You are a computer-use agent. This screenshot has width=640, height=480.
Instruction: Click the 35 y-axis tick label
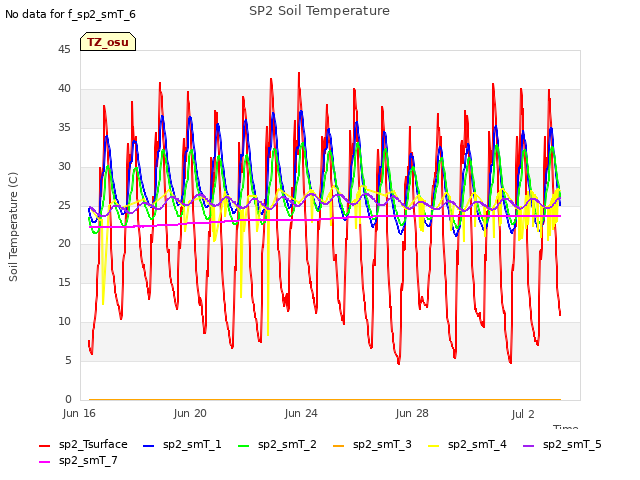(64, 128)
